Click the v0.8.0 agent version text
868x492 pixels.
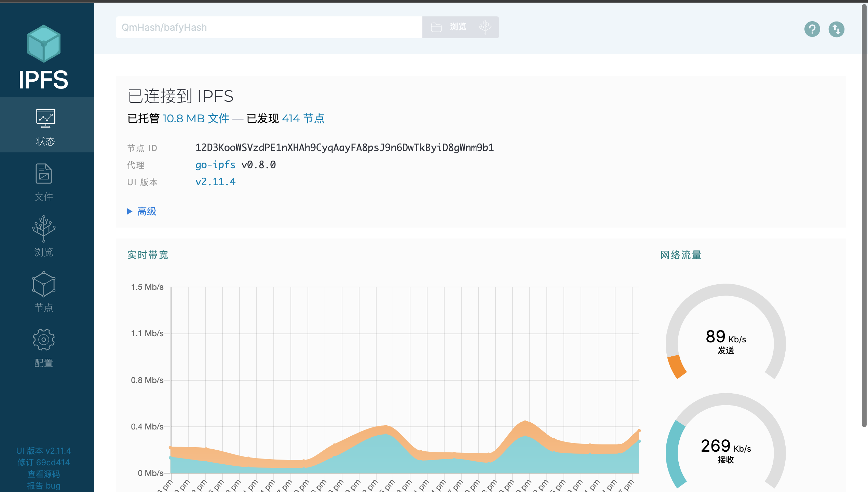(x=259, y=165)
